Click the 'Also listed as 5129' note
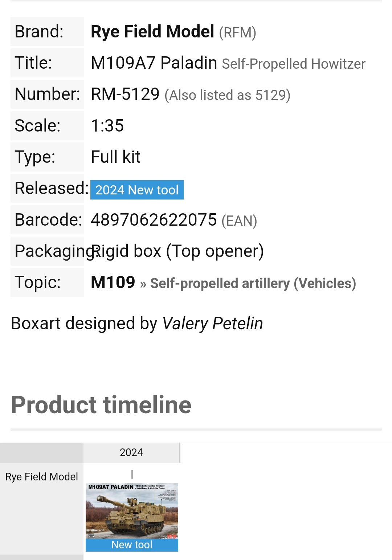Screen dimensions: 392x560 (227, 95)
